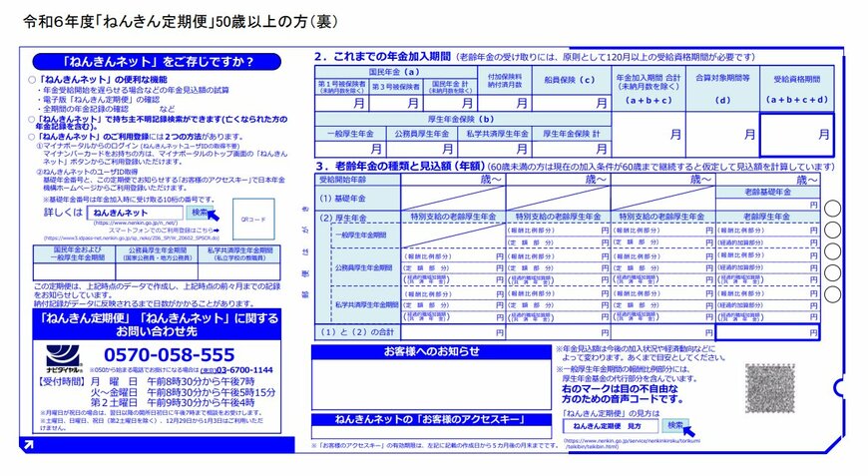Click 検索 button beside ねんきん定期便 見方 field
The width and height of the screenshot is (868, 476).
click(x=674, y=425)
